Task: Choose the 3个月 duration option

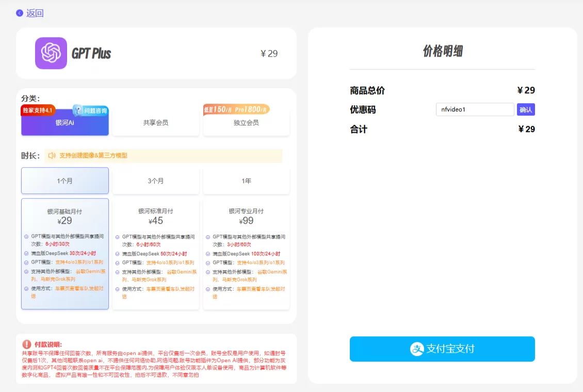Action: click(x=156, y=181)
